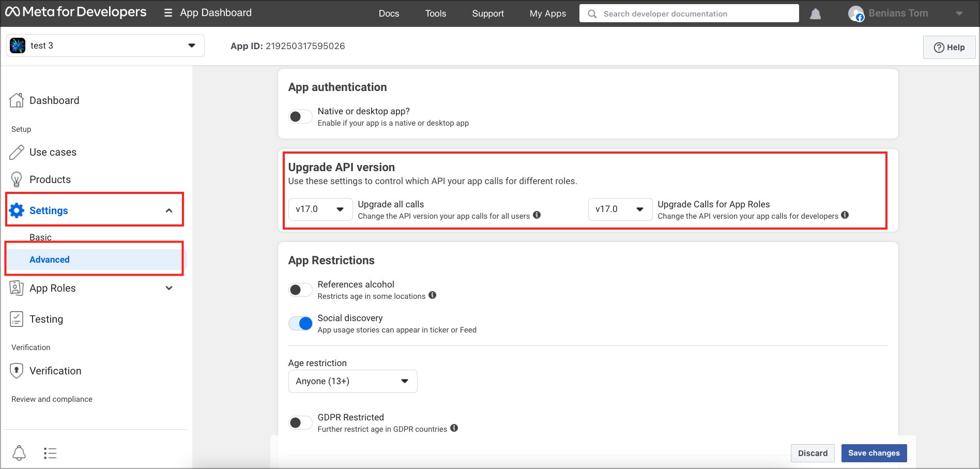Open the Upgrade all calls version dropdown
Image resolution: width=980 pixels, height=469 pixels.
click(320, 209)
